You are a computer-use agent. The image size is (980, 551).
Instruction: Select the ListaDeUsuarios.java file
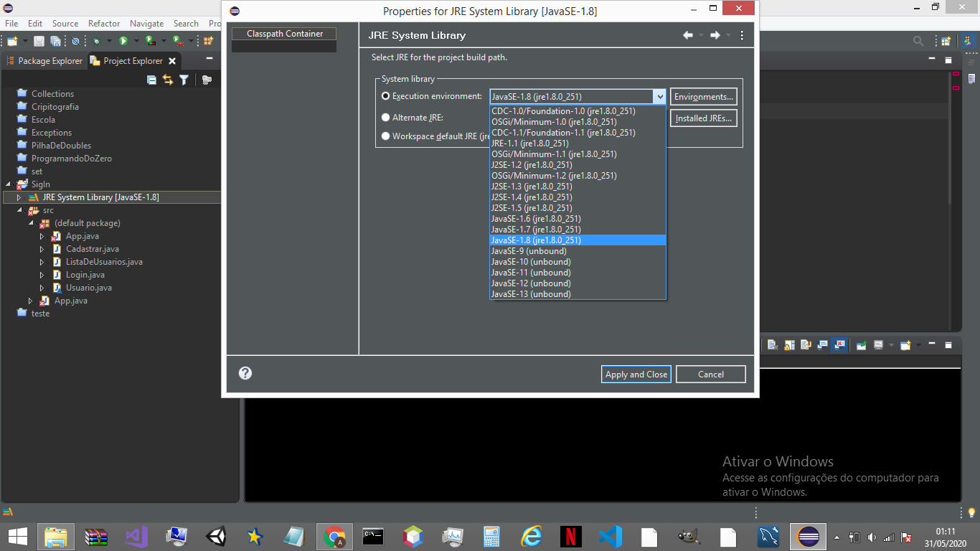coord(104,262)
